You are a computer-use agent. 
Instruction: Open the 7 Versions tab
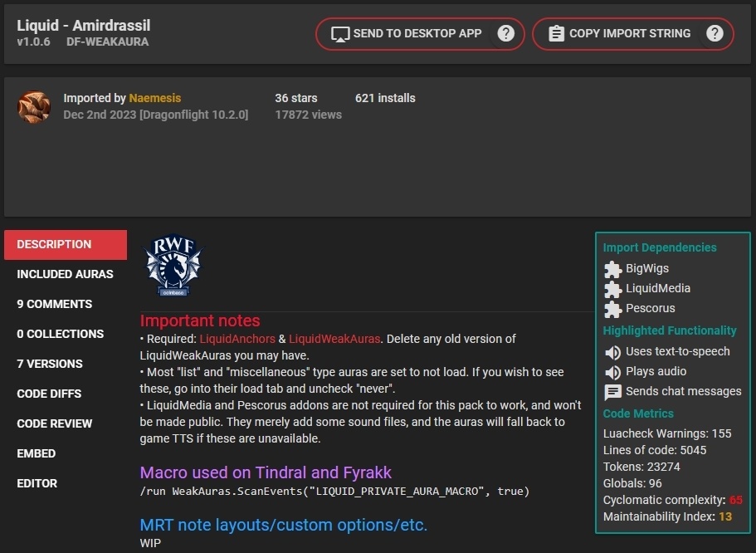(66, 364)
